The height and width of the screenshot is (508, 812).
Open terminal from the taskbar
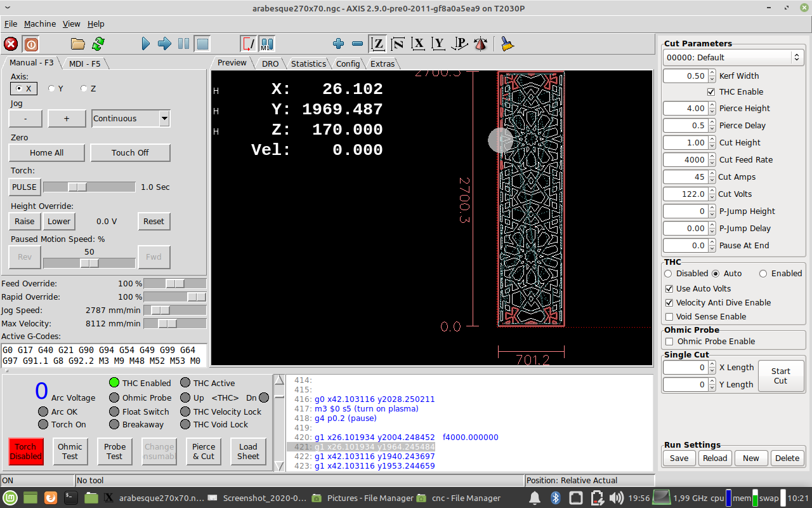[71, 498]
